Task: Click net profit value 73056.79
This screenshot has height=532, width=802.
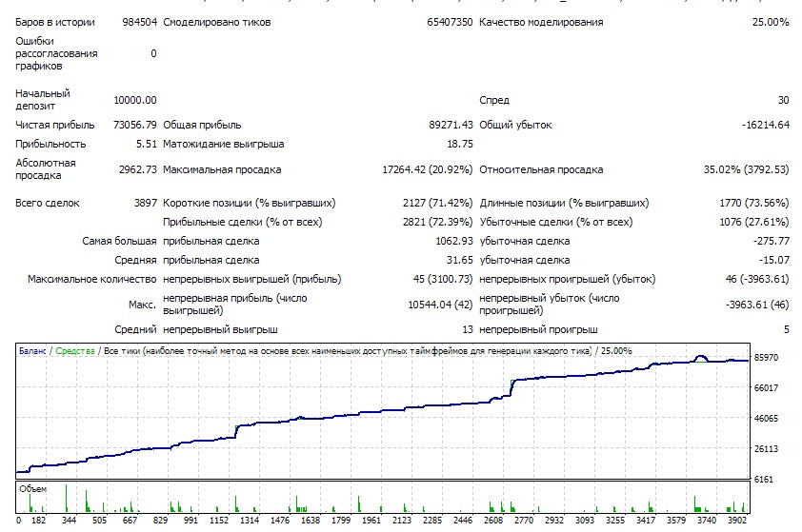Action: point(135,125)
